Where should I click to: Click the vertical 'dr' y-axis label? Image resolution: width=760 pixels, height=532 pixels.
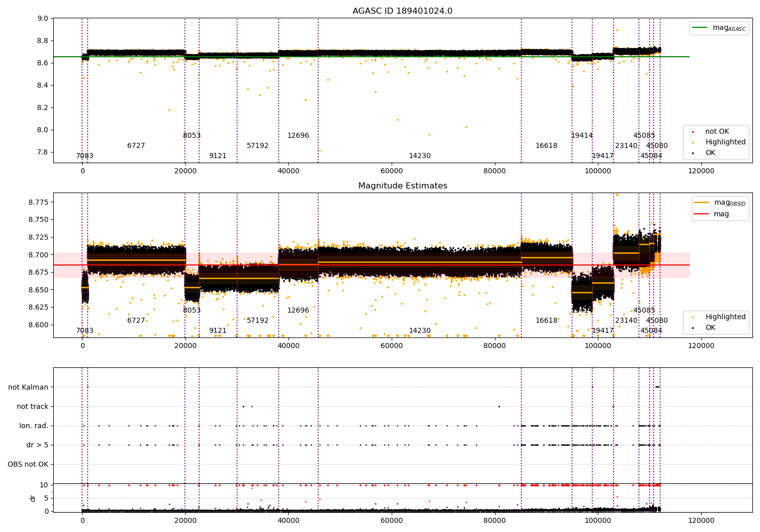click(x=33, y=498)
